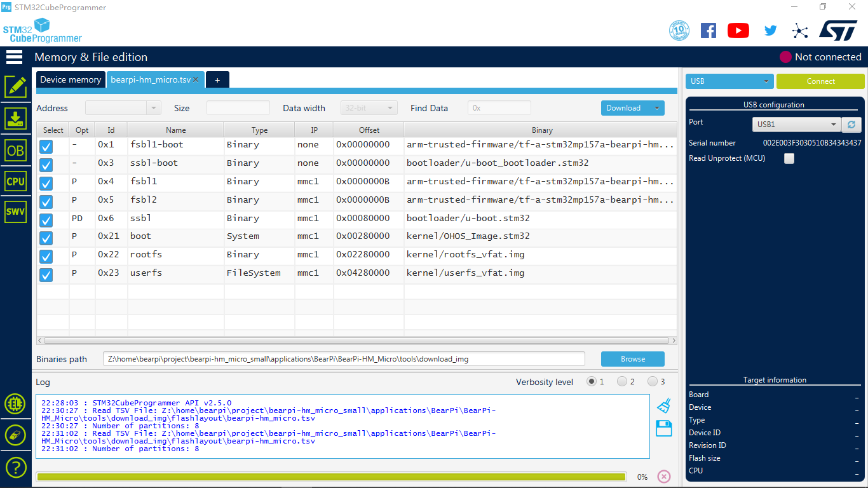Viewport: 868px width, 488px height.
Task: Sort by the Name column header
Action: 176,130
